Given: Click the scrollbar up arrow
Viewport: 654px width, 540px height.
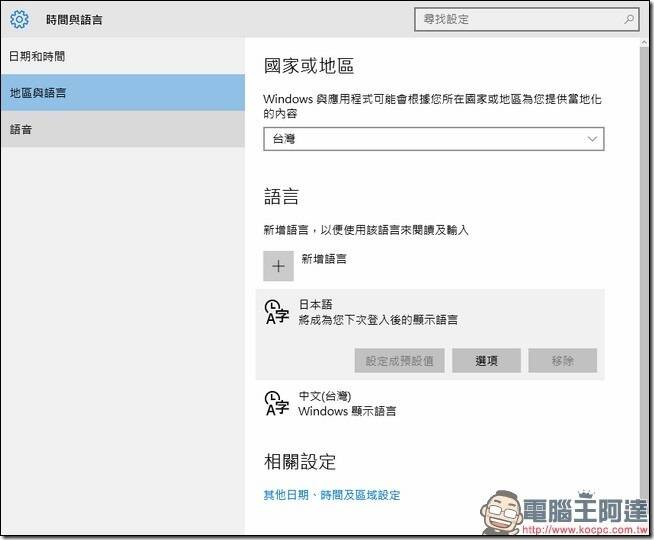Looking at the screenshot, I should pyautogui.click(x=644, y=43).
